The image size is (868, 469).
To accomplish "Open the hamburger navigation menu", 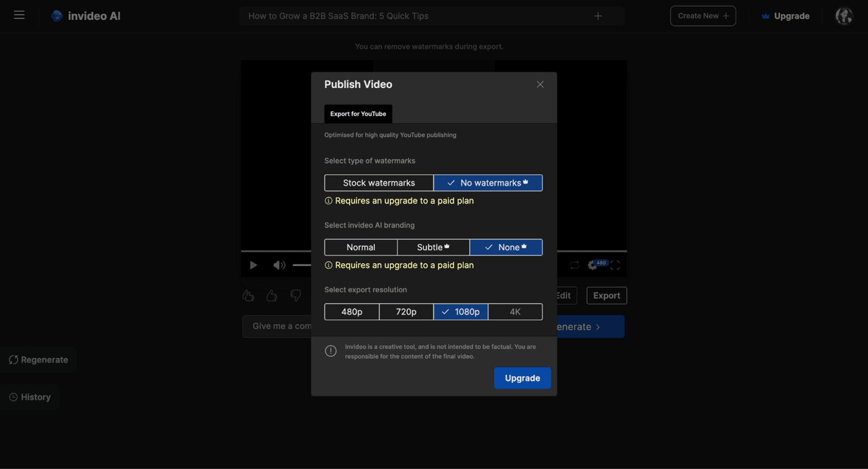I will click(x=19, y=14).
